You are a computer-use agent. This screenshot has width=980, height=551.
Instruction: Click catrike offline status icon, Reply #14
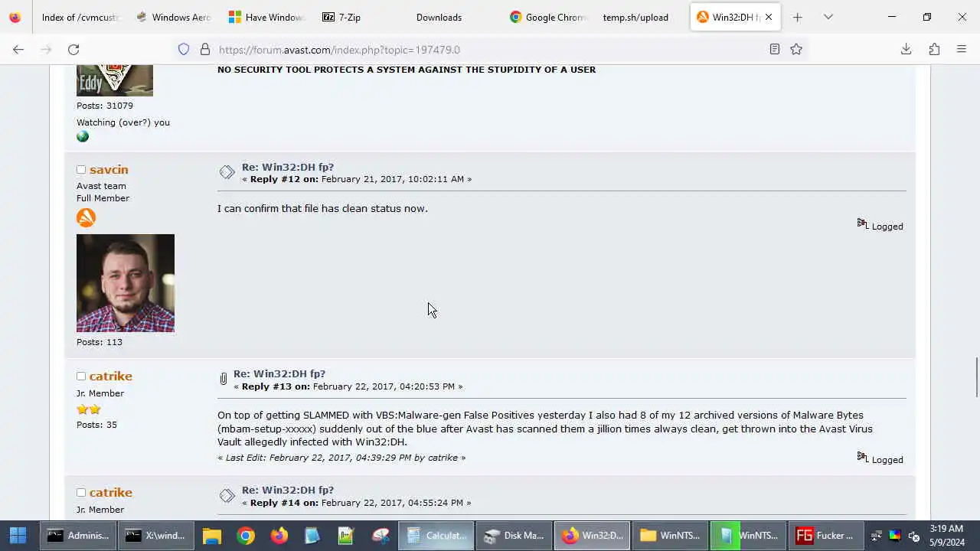(80, 493)
